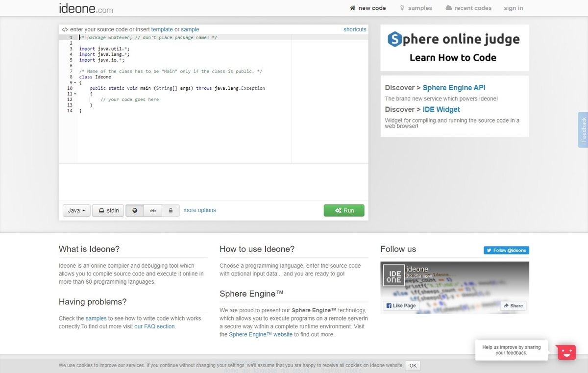Click the ideone Facebook page thumbnail
Viewport: 588px width, 373px height.
coord(393,275)
